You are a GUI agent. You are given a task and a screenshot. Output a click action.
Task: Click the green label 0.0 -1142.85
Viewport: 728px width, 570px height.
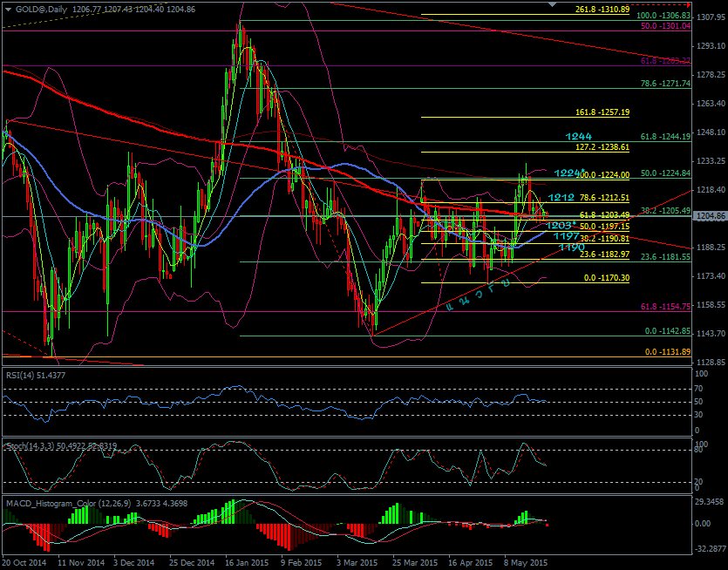668,331
